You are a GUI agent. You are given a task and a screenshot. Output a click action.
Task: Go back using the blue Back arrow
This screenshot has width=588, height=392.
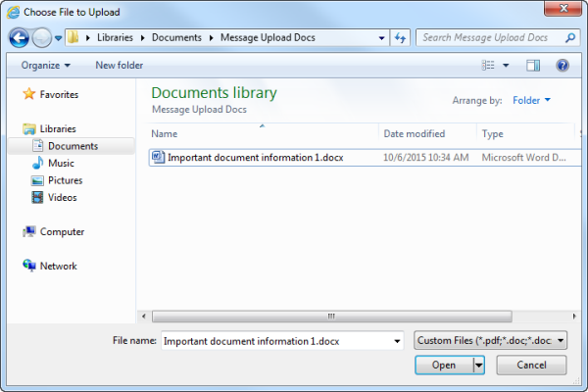click(x=20, y=38)
